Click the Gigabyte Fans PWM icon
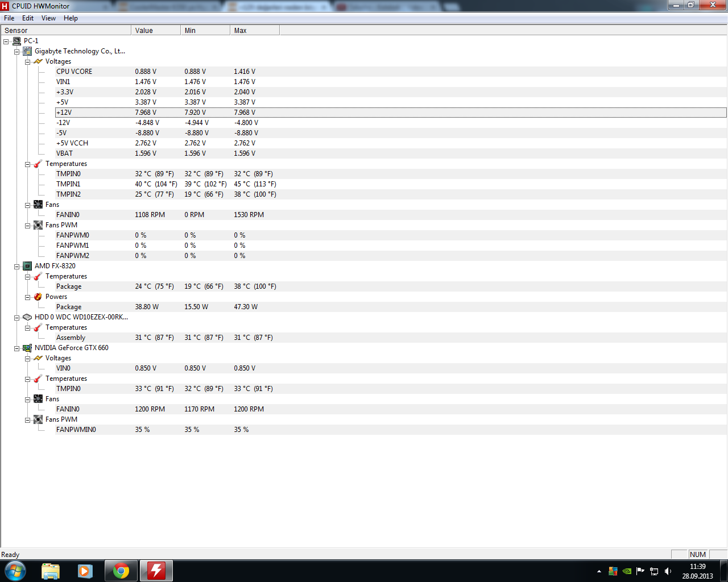This screenshot has height=582, width=728. coord(38,225)
